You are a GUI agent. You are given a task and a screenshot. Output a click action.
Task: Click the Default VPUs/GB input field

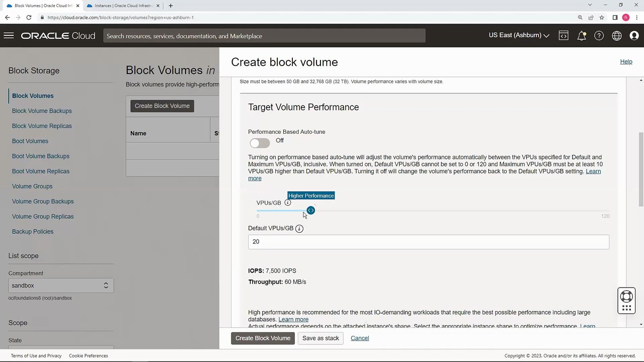point(429,242)
